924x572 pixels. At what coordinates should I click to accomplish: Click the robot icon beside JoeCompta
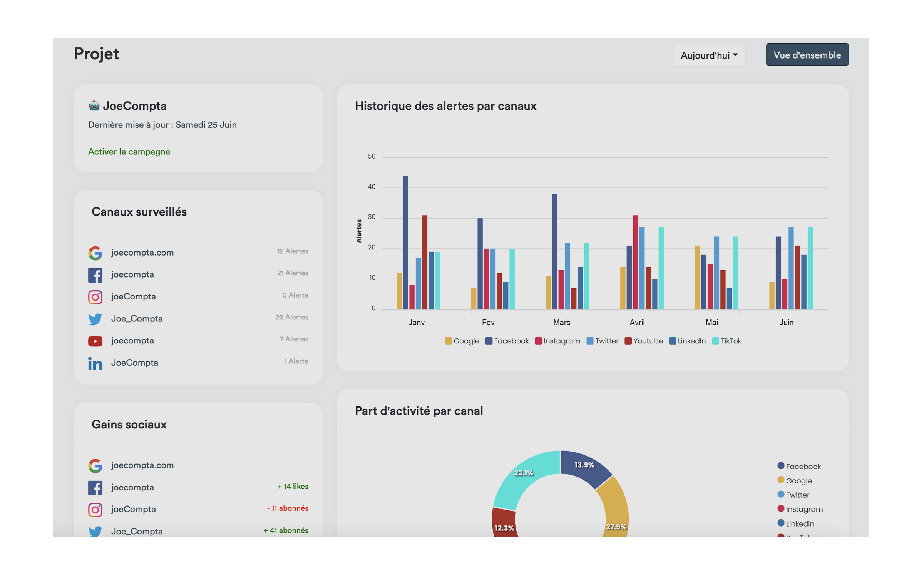pos(94,105)
